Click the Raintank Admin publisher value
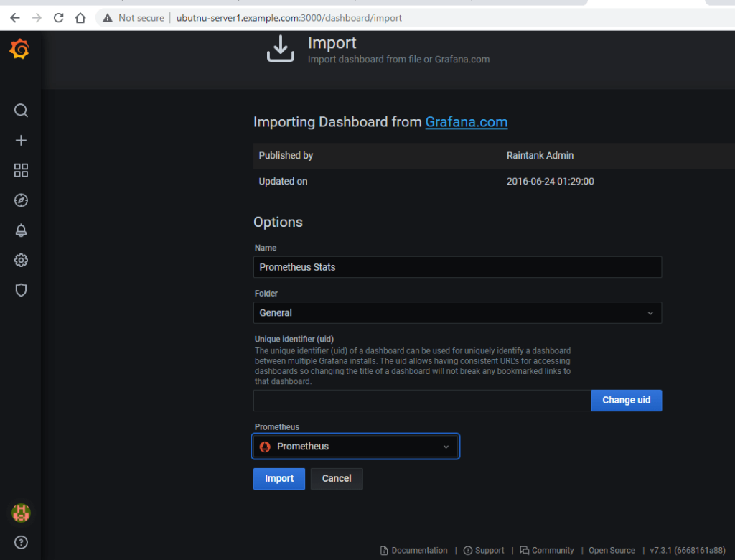 pyautogui.click(x=540, y=155)
